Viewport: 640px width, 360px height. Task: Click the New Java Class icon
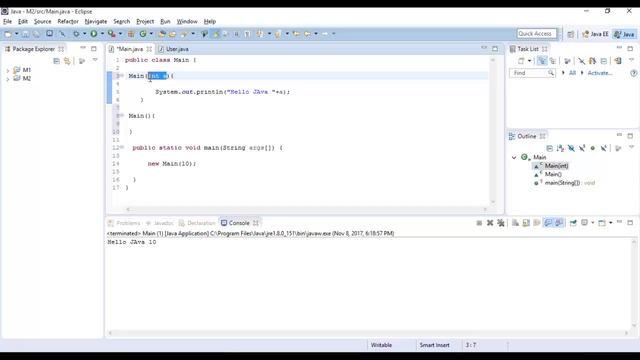click(x=143, y=34)
